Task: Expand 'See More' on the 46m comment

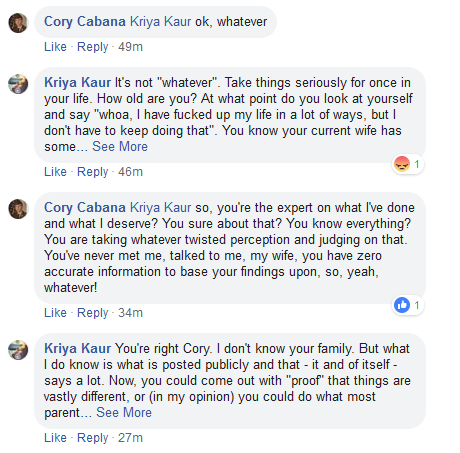Action: [x=120, y=146]
